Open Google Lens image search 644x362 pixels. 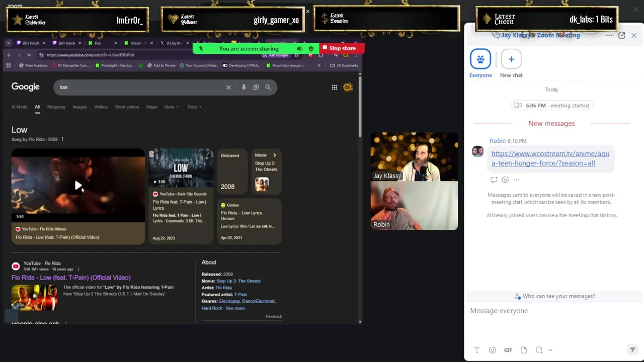pyautogui.click(x=256, y=87)
